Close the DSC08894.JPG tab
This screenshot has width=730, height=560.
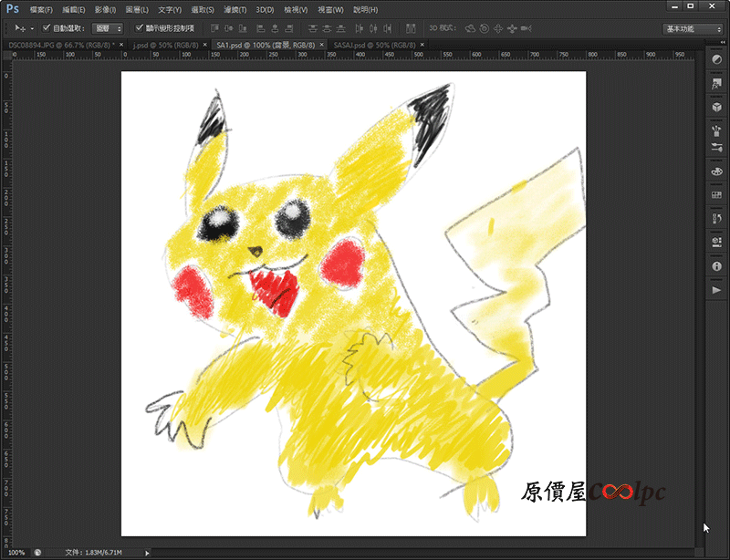coord(121,45)
